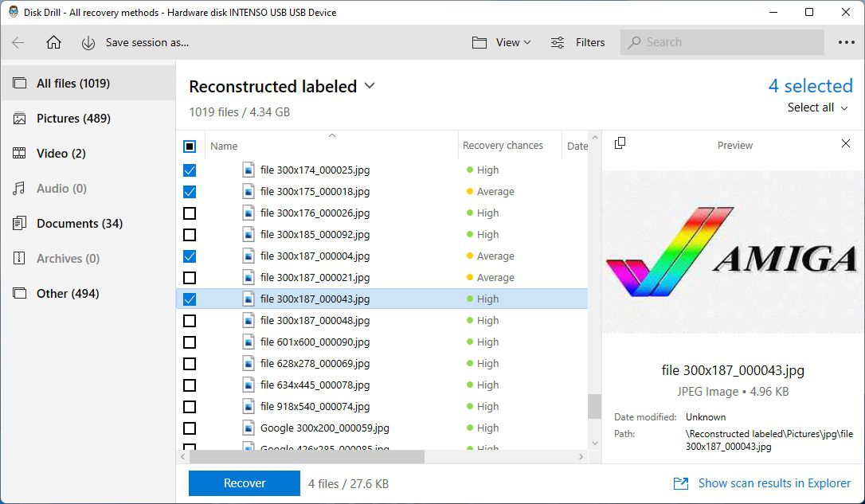Click file icon of file 300x174_000025.jpg
This screenshot has height=504, width=865.
249,170
